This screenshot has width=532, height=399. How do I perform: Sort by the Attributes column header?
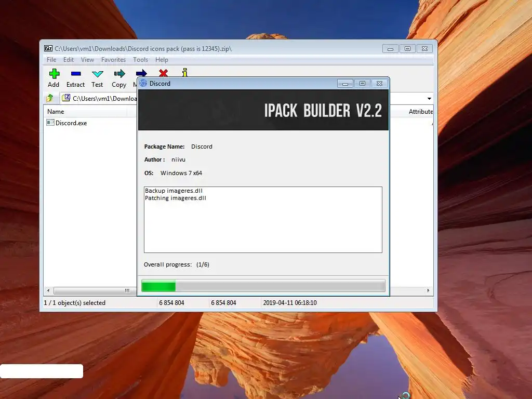coord(420,112)
